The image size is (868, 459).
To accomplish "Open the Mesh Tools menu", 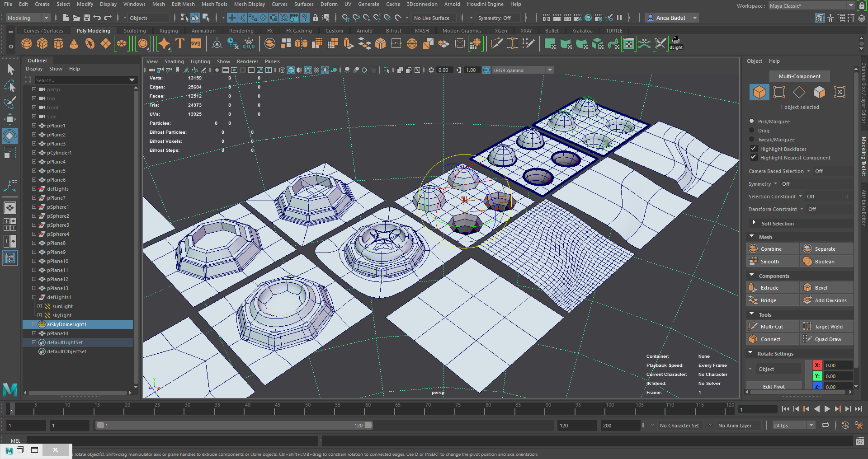I will point(214,4).
